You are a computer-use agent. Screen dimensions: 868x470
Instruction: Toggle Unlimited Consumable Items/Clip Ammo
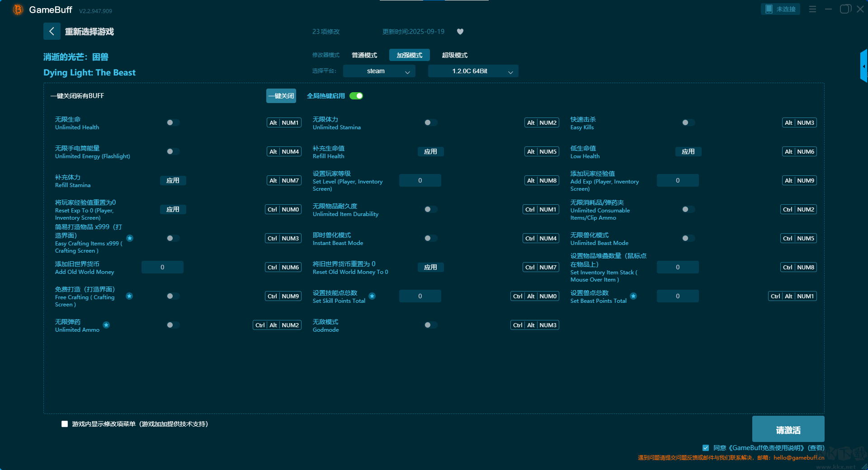pyautogui.click(x=688, y=209)
